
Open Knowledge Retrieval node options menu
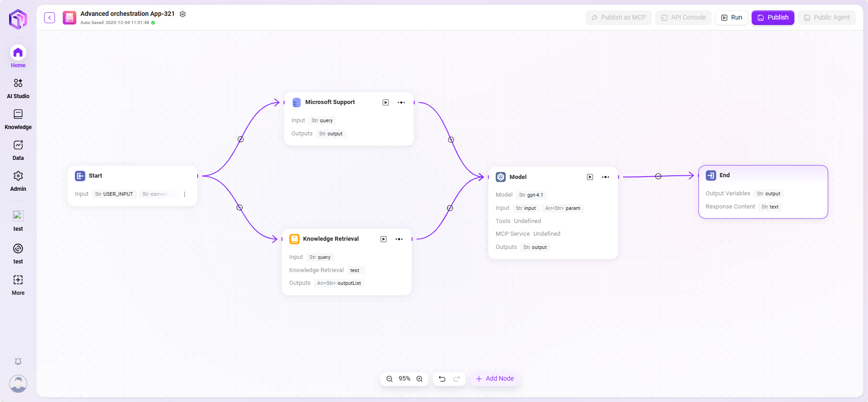pos(399,239)
